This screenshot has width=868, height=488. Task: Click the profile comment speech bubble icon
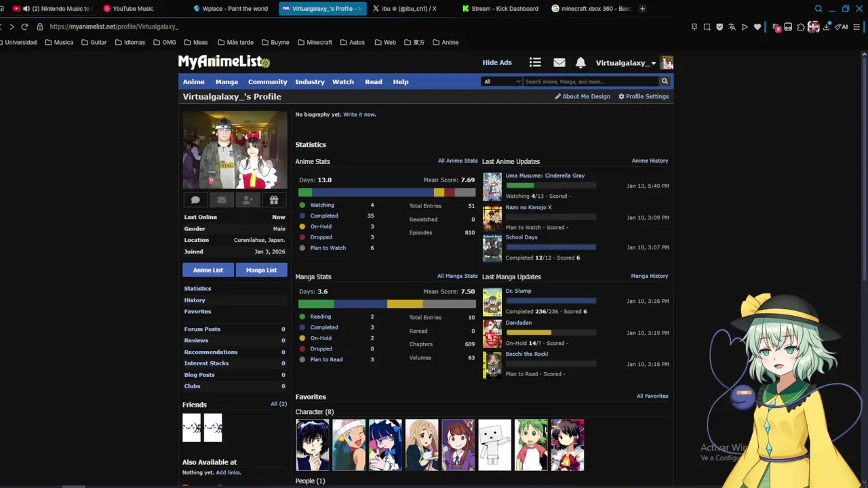point(195,200)
